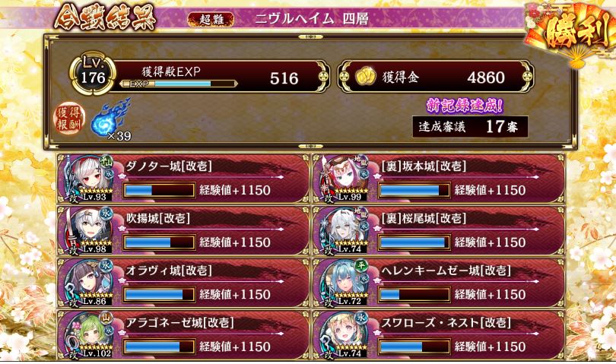
Task: Click the red 獲得報酬 seal
Action: [69, 119]
